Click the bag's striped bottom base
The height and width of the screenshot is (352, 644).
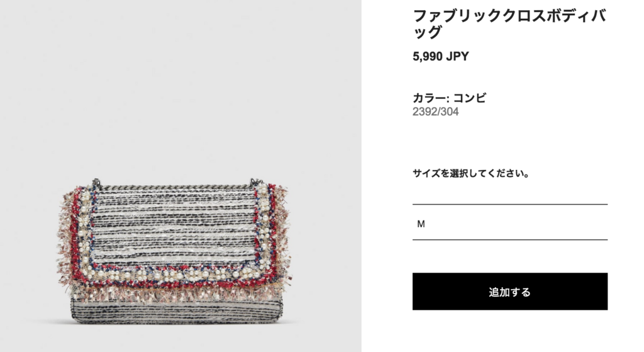point(177,310)
